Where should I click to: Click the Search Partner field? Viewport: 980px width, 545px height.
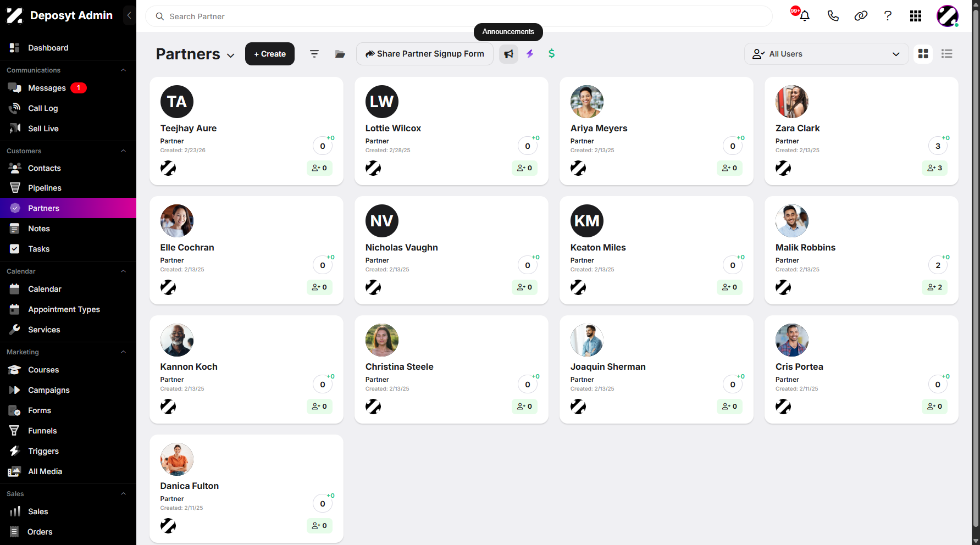pyautogui.click(x=459, y=16)
